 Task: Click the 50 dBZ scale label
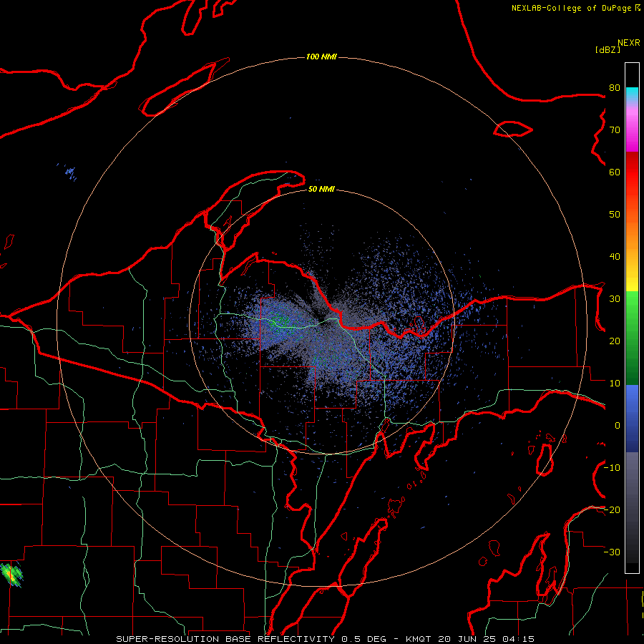click(x=615, y=215)
